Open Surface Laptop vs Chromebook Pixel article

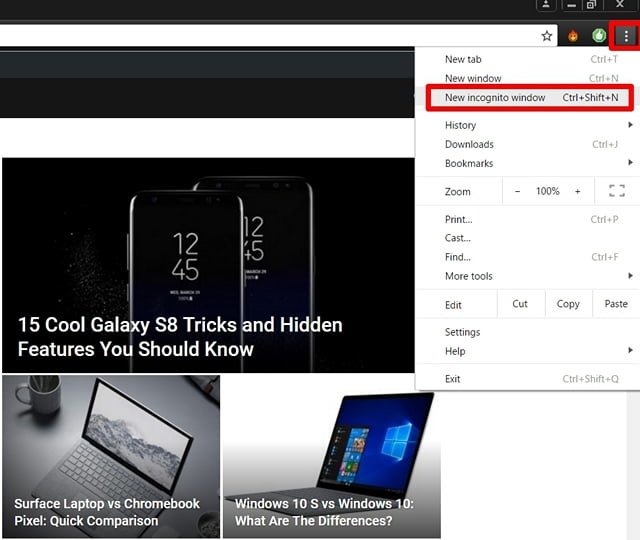pos(107,512)
